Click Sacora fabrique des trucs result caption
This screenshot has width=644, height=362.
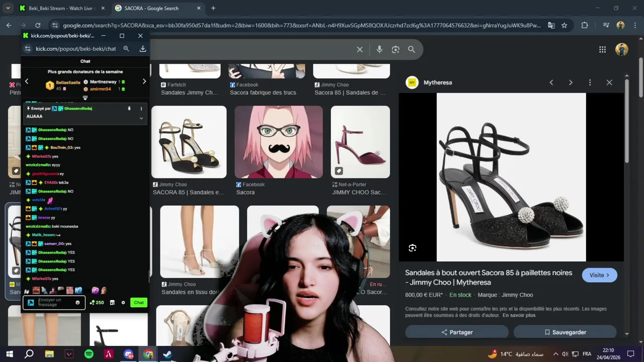[263, 93]
